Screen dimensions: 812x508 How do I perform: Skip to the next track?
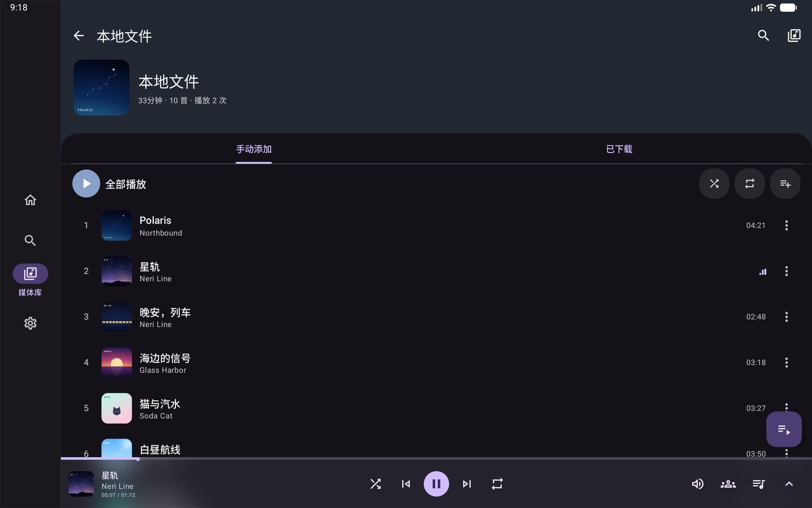[x=467, y=484]
